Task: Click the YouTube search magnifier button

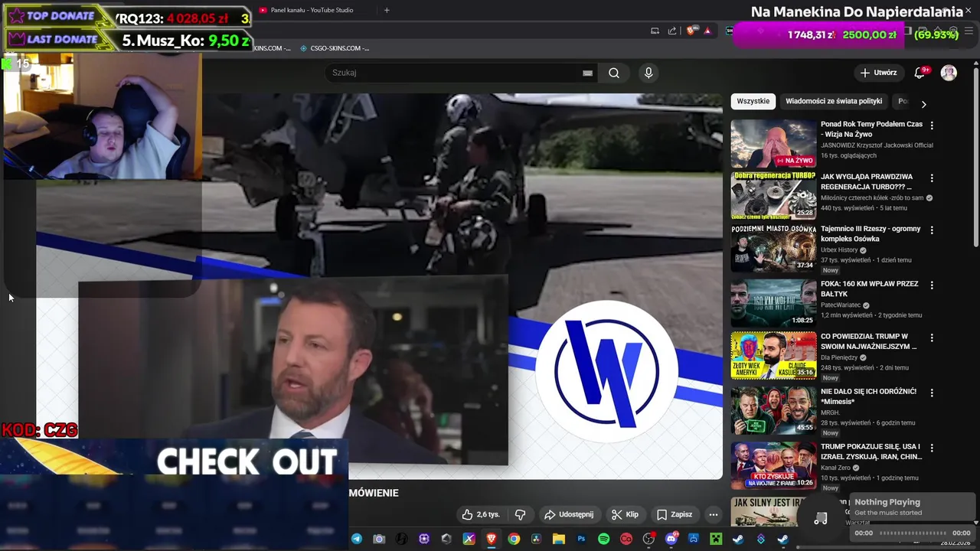Action: pyautogui.click(x=614, y=73)
